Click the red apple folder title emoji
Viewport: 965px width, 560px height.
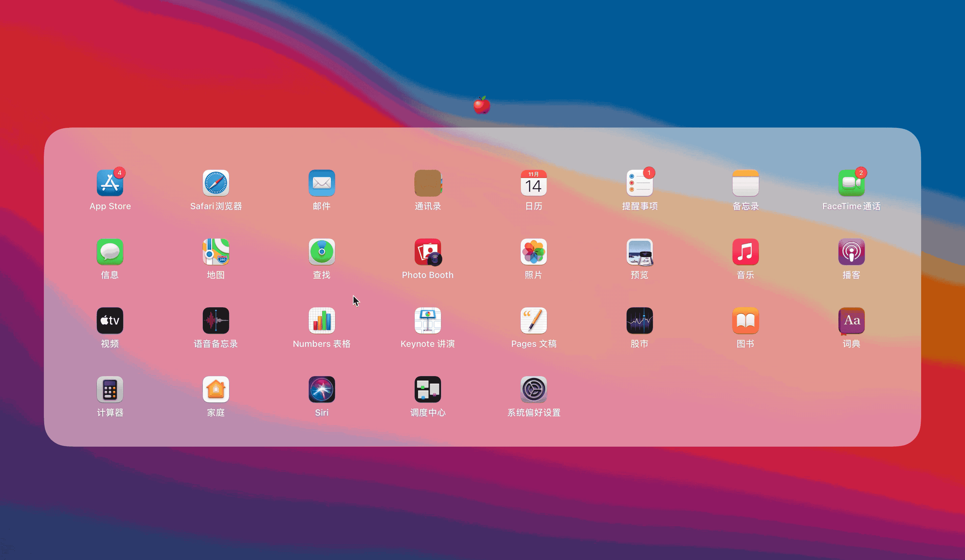[482, 105]
